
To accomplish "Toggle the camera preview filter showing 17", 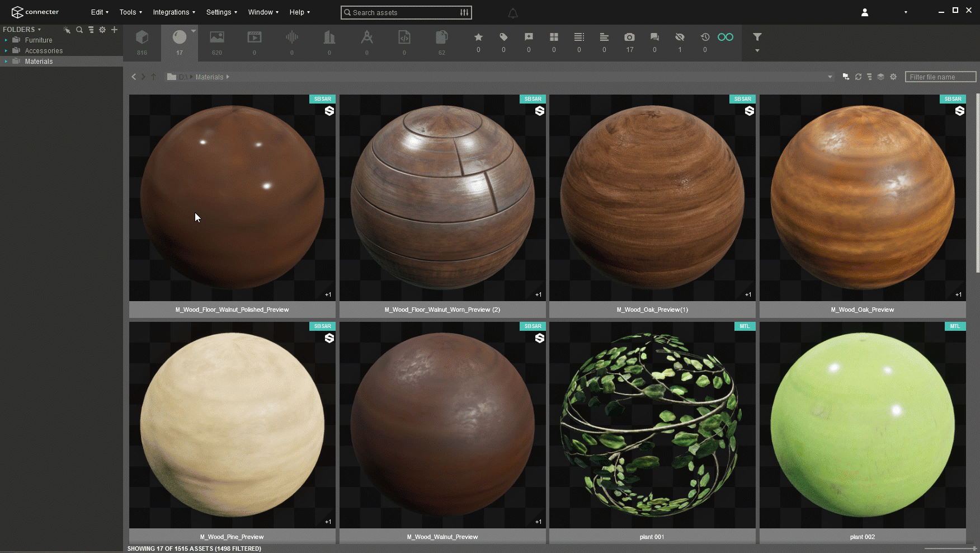I will (629, 37).
